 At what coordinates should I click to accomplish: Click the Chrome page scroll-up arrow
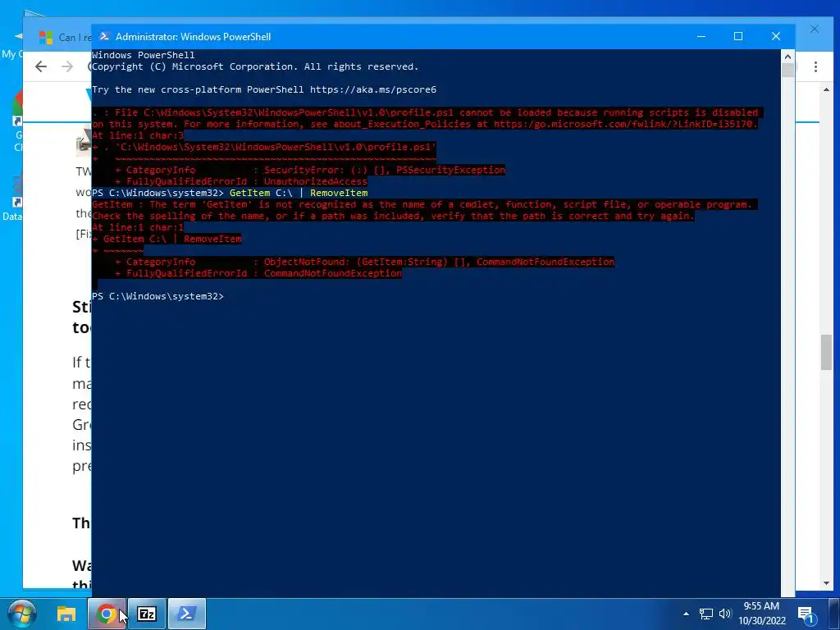(x=826, y=89)
